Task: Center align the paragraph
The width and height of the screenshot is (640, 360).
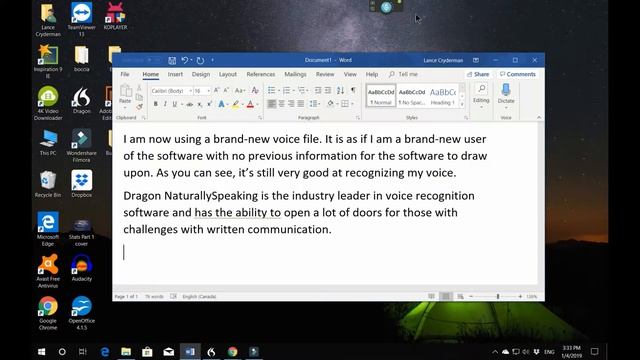Action: pyautogui.click(x=281, y=104)
